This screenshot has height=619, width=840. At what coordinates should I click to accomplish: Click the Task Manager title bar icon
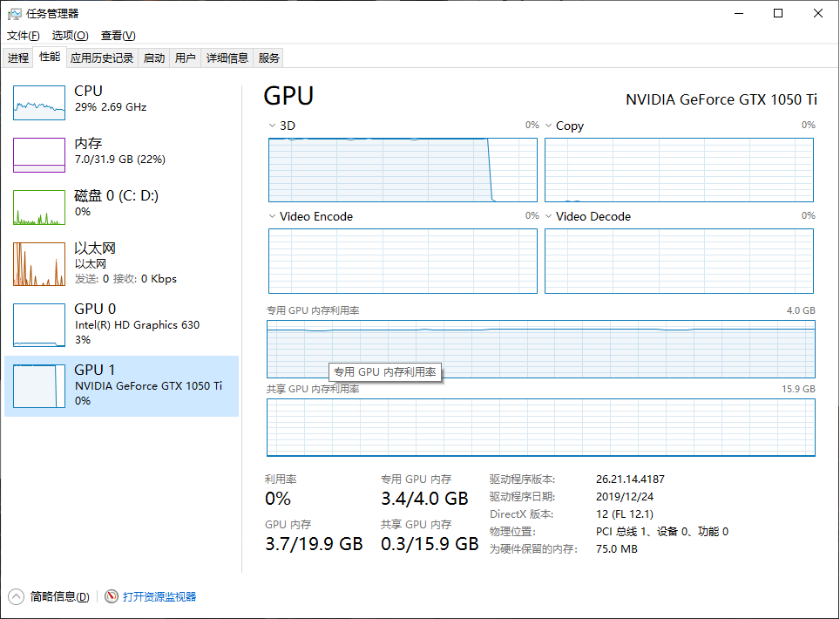click(x=15, y=14)
